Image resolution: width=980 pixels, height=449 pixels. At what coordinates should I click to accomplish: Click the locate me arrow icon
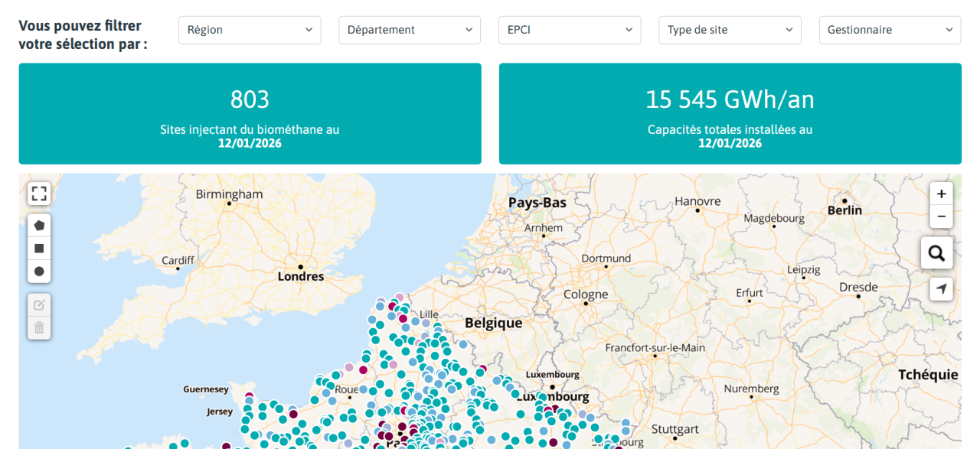point(941,289)
